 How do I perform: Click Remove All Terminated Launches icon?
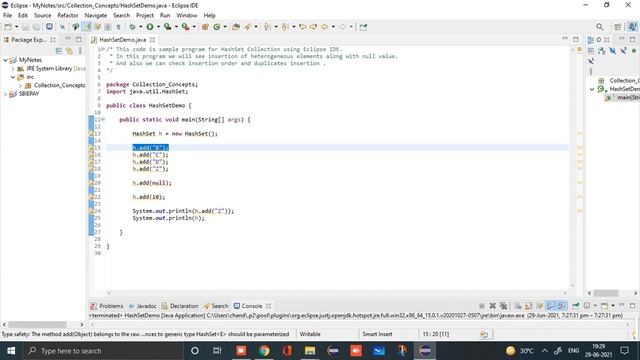(503, 306)
